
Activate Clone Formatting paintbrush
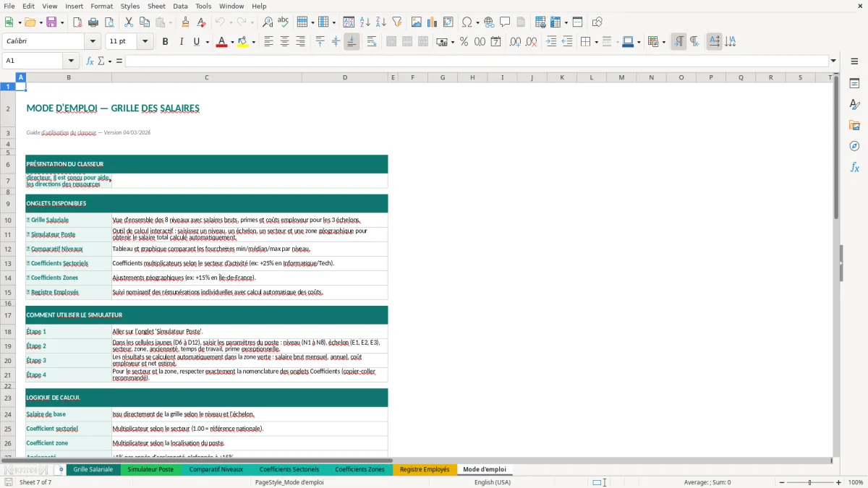tap(186, 22)
